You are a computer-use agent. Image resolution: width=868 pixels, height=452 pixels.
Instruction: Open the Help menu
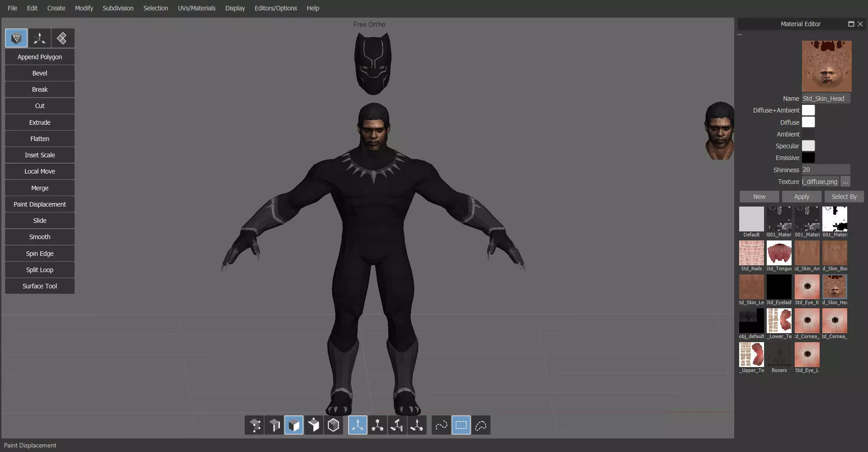[313, 8]
